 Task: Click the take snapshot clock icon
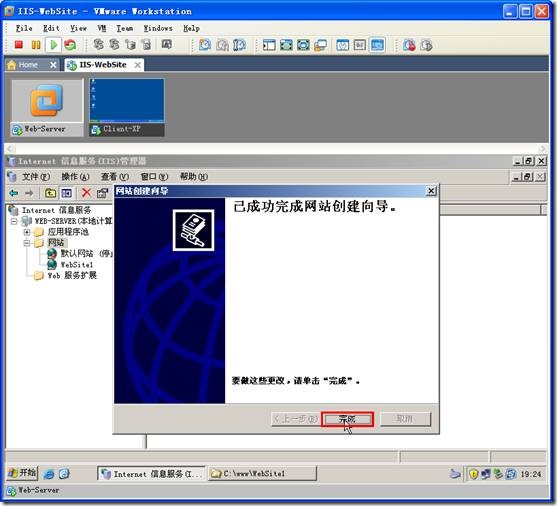tap(205, 45)
